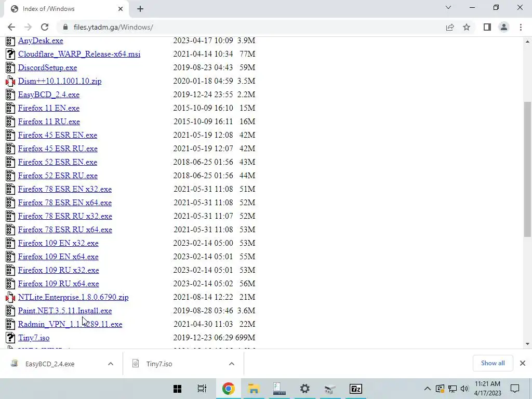The height and width of the screenshot is (399, 532).
Task: Open the Chrome profile menu
Action: tap(504, 27)
